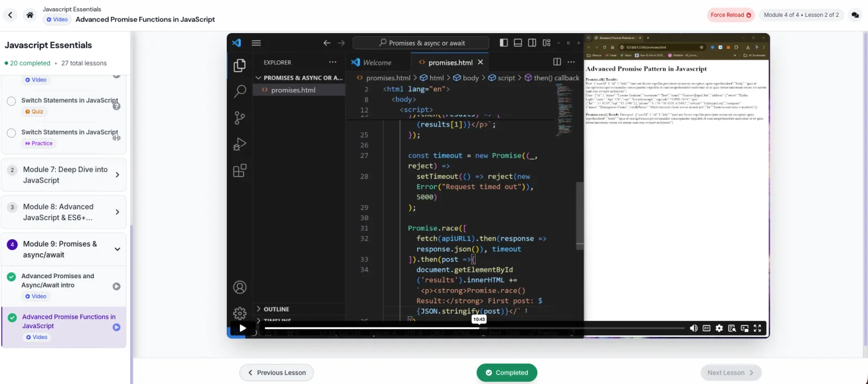Open the home icon in the header
This screenshot has width=868, height=384.
(30, 15)
